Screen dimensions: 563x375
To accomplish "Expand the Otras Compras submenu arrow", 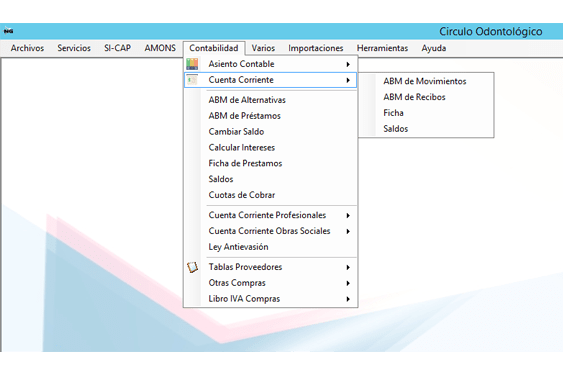I will (348, 283).
